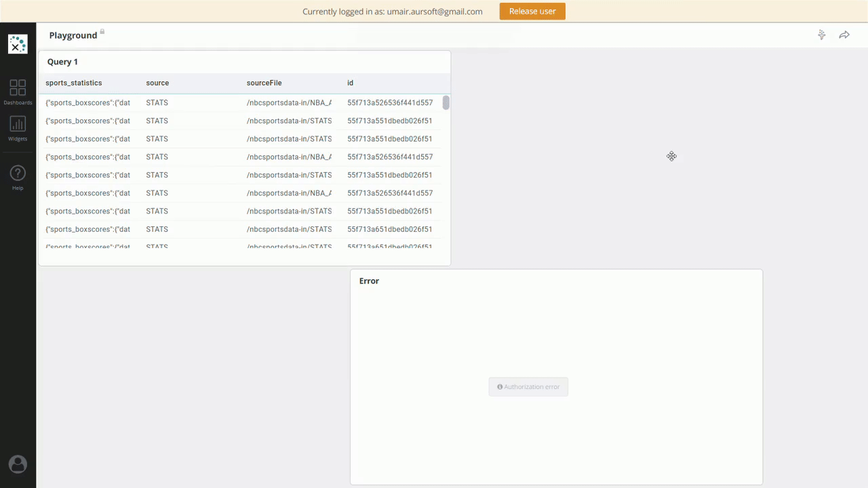
Task: Sort by the sports_statistics column header
Action: pyautogui.click(x=74, y=83)
